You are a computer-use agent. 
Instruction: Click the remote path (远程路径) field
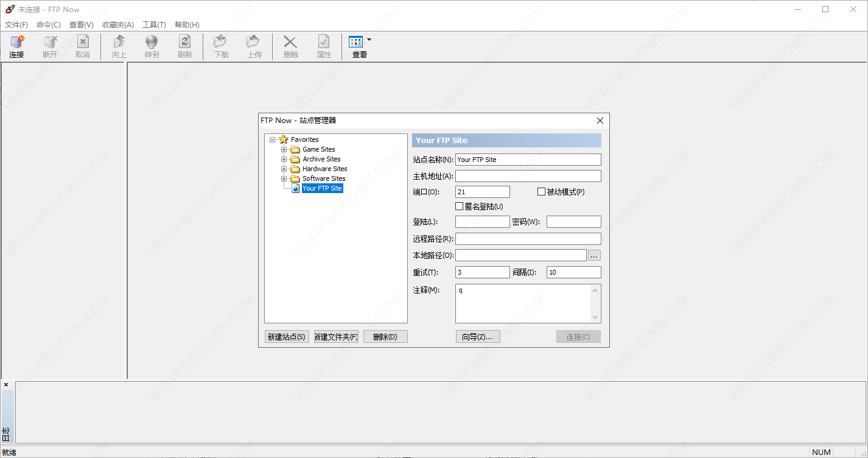pos(528,239)
